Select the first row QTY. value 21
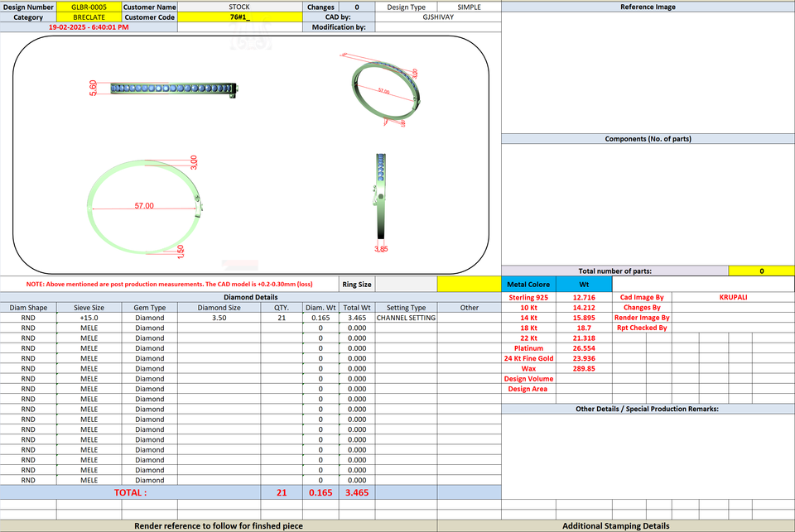 [x=282, y=318]
